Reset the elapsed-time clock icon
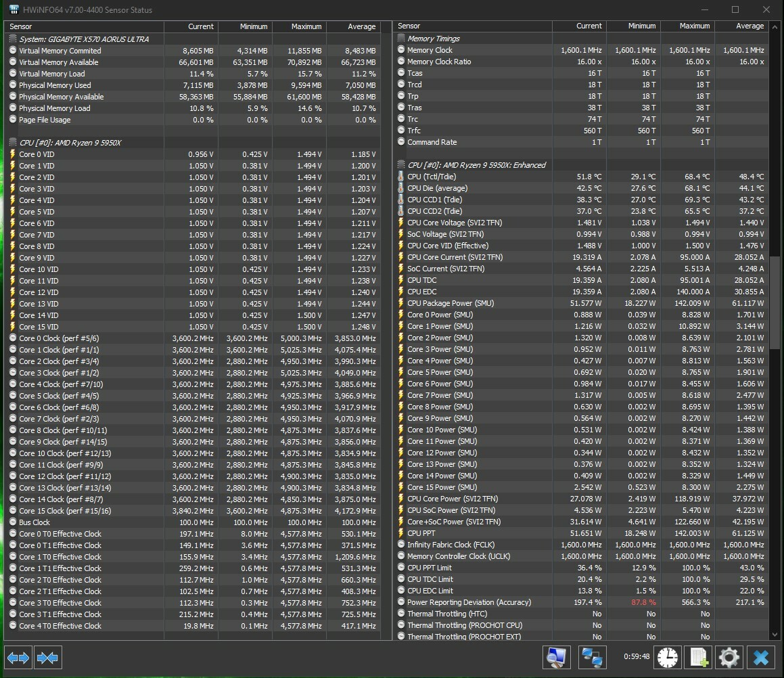 point(668,657)
